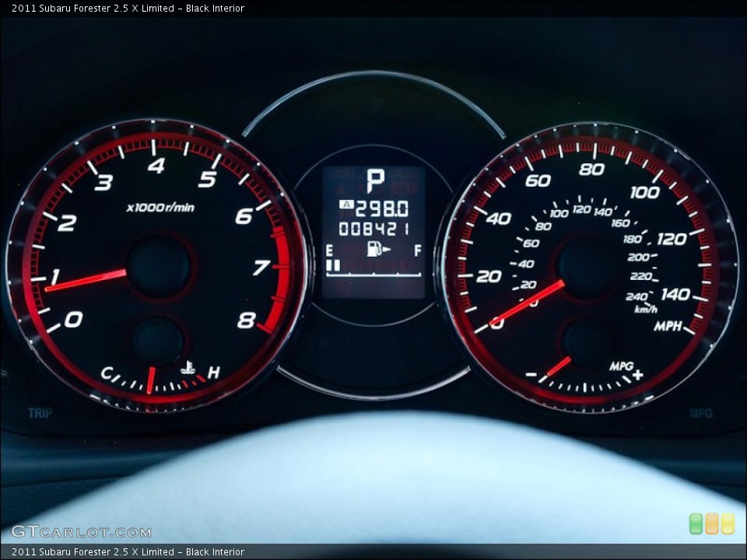The image size is (747, 560).
Task: Click the P gear indicator
Action: [x=375, y=180]
